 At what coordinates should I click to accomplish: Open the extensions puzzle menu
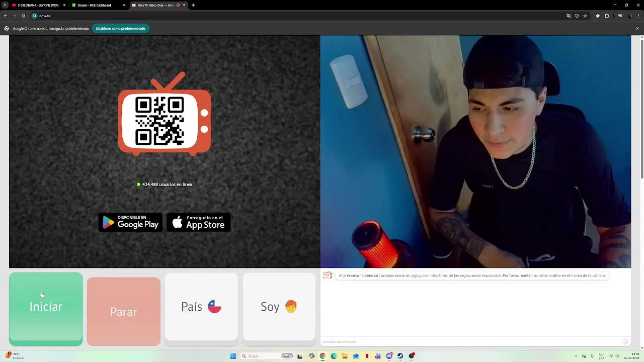point(607,16)
